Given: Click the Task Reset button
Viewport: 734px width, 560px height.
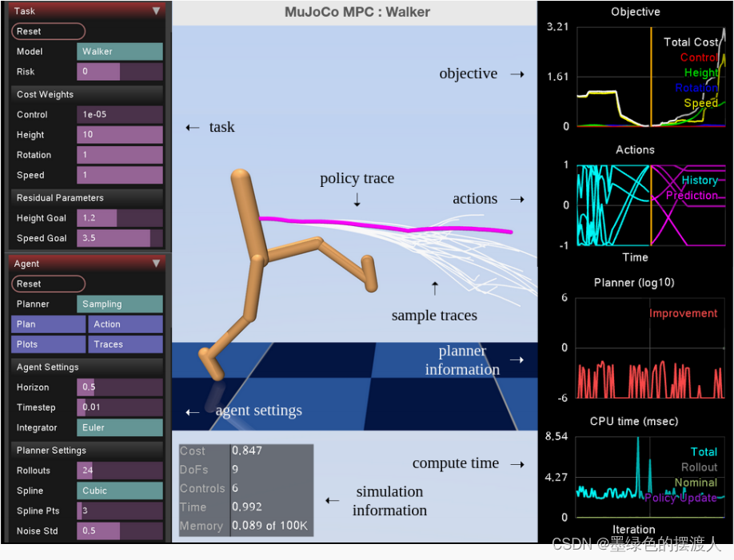Looking at the screenshot, I should [48, 31].
